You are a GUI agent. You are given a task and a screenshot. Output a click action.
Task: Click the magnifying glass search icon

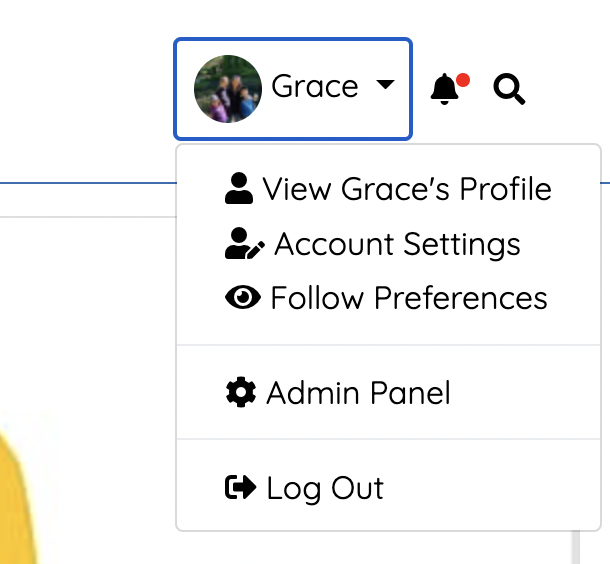click(x=509, y=89)
